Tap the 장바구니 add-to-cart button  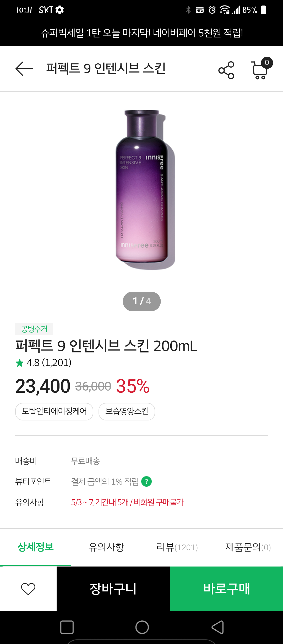coord(113,589)
